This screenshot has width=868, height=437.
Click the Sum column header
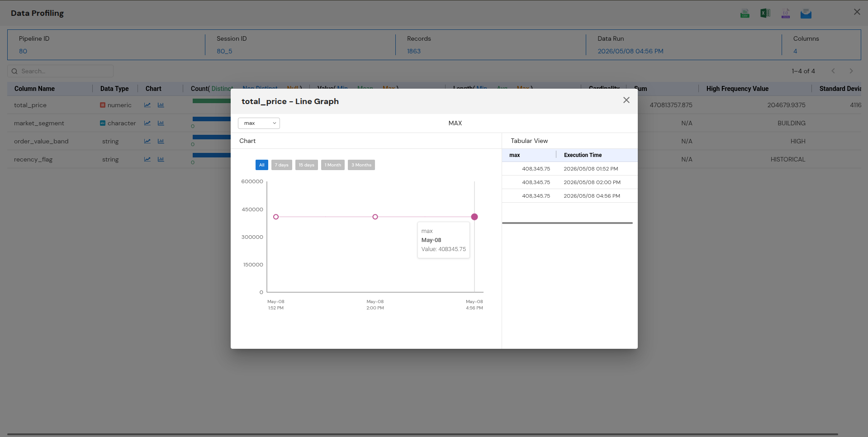pyautogui.click(x=640, y=89)
